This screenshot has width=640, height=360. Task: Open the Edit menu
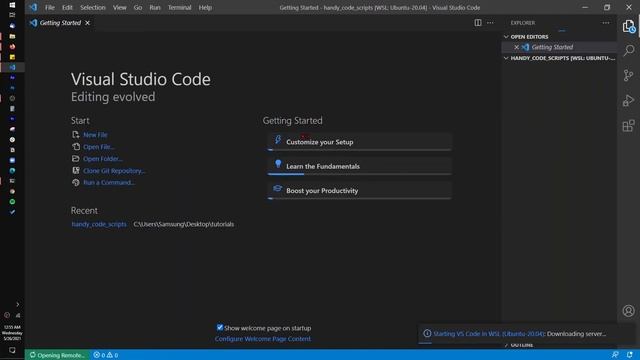click(67, 7)
